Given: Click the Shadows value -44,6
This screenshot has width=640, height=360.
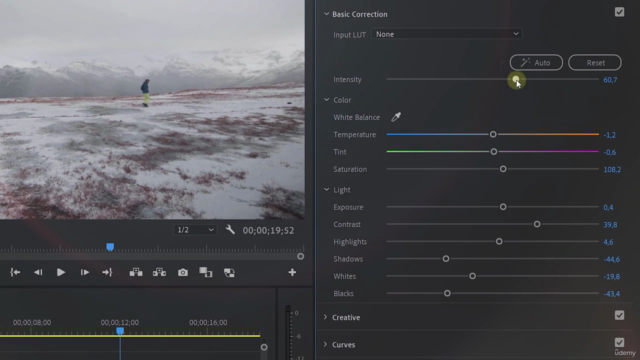Looking at the screenshot, I should pyautogui.click(x=611, y=259).
